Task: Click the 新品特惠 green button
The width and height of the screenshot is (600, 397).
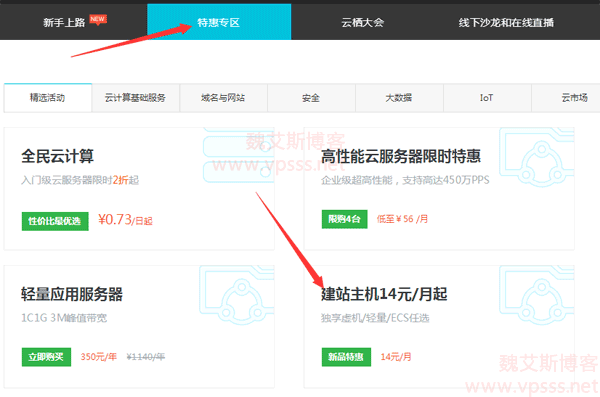Action: pyautogui.click(x=346, y=357)
